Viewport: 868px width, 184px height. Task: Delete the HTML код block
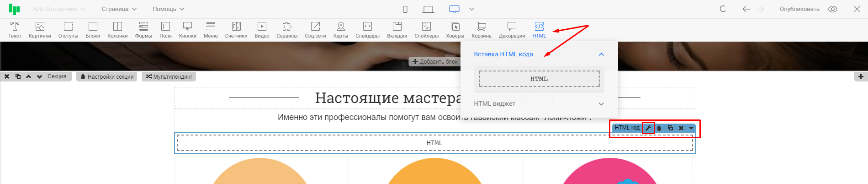click(x=681, y=128)
